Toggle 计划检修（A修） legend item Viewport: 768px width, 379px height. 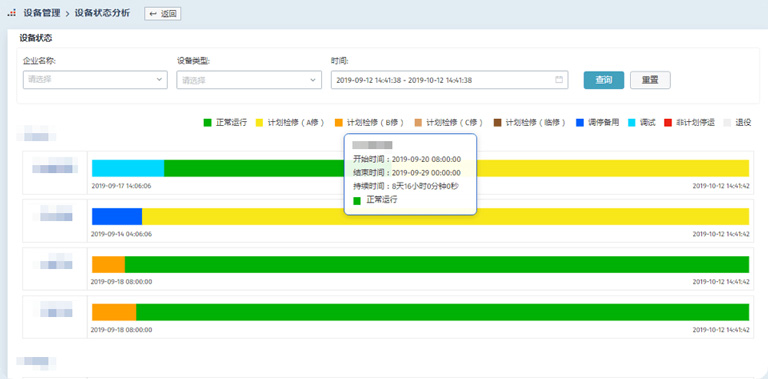pos(290,123)
